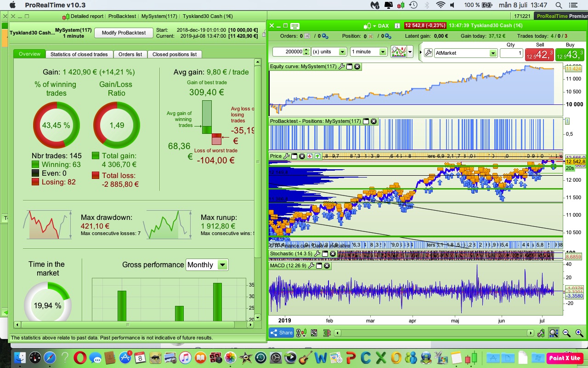
Task: Open the (x) units dropdown
Action: coord(342,52)
